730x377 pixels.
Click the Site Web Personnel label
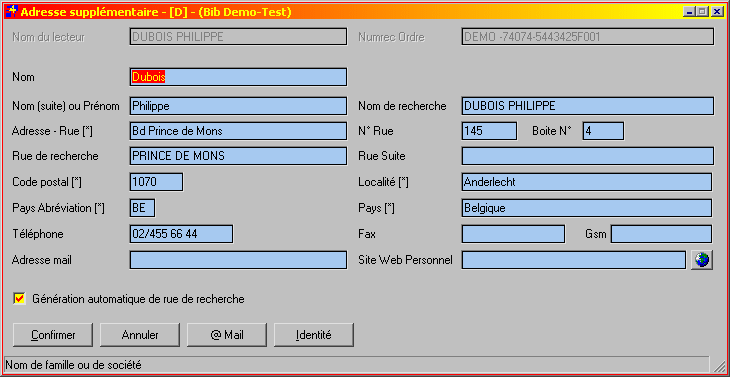click(405, 260)
